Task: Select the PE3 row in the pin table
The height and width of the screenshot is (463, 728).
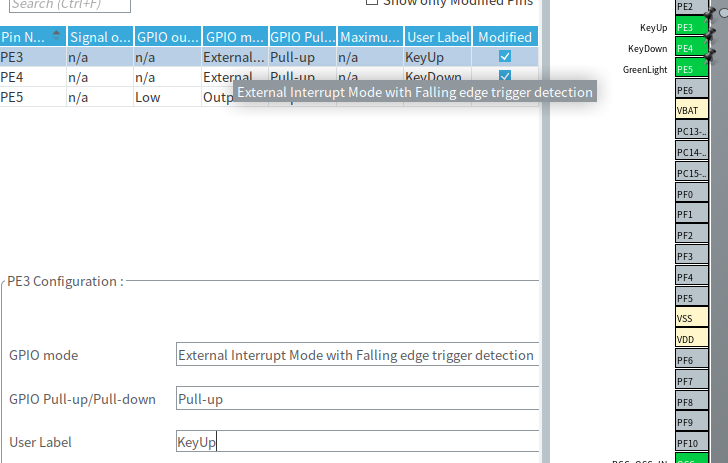Action: coord(32,57)
